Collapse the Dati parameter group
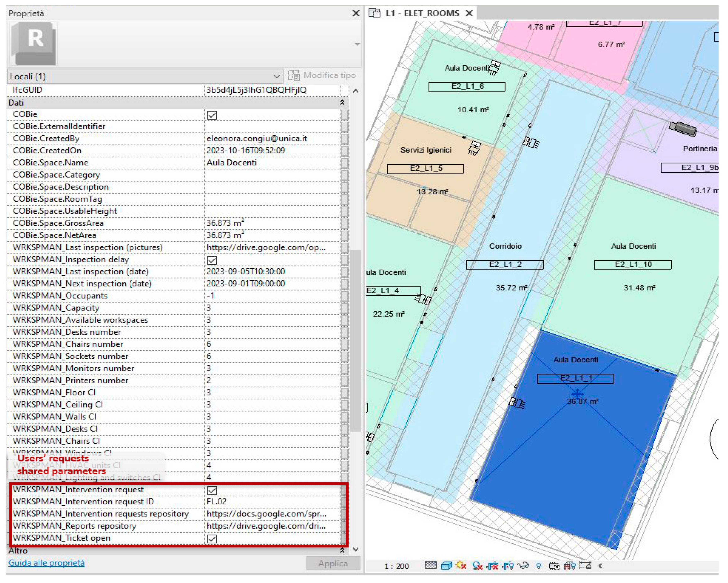This screenshot has width=728, height=583. [342, 102]
